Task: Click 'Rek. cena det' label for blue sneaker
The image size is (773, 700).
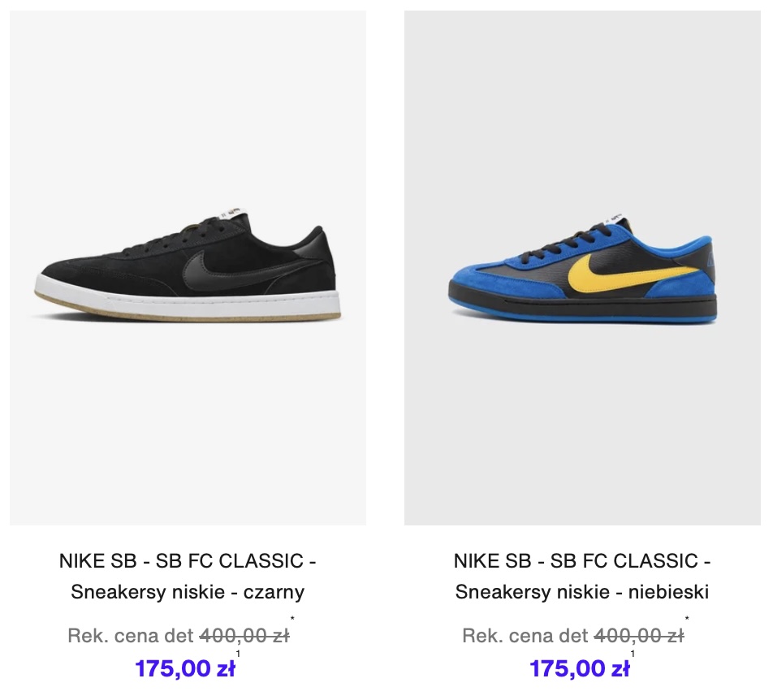Action: tap(525, 636)
